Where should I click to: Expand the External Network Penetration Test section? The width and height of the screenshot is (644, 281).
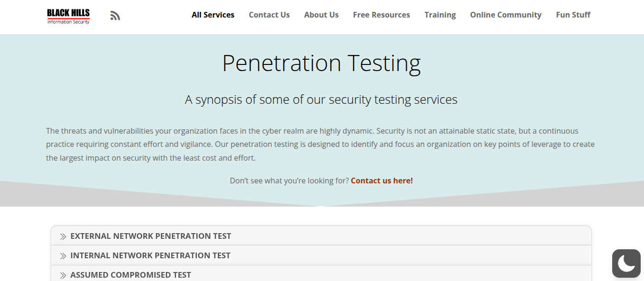[x=321, y=236]
